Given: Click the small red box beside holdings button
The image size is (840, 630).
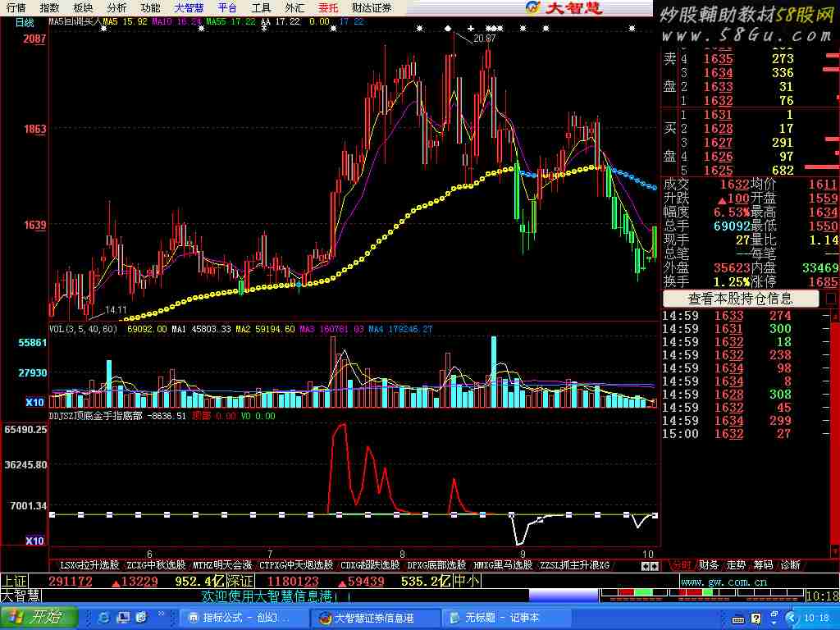Looking at the screenshot, I should [830, 299].
